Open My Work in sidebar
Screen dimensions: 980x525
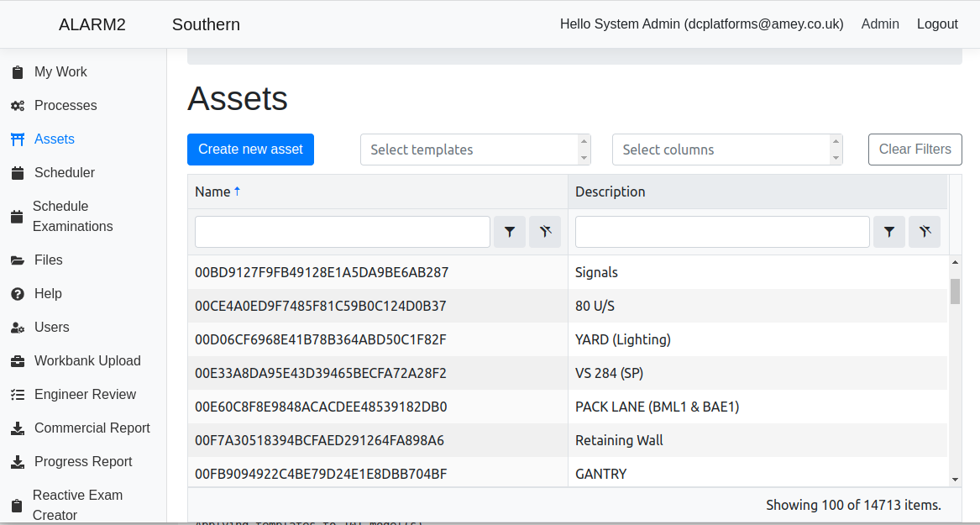[x=60, y=72]
